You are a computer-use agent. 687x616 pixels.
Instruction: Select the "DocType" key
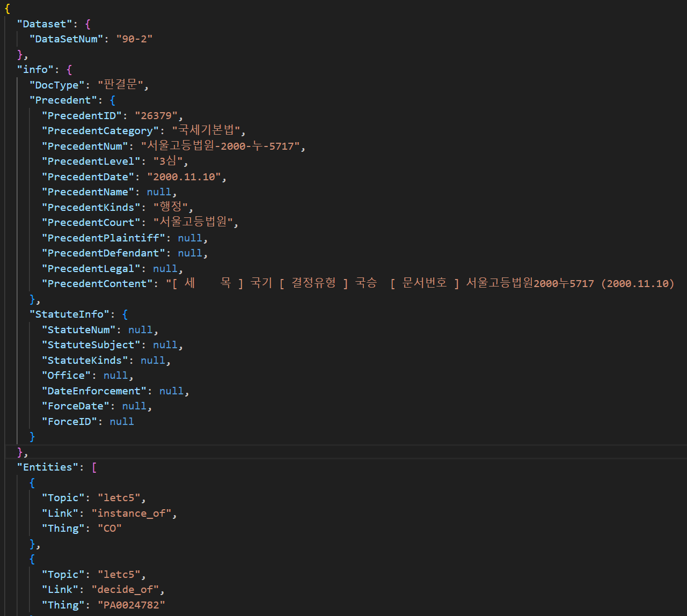click(57, 85)
